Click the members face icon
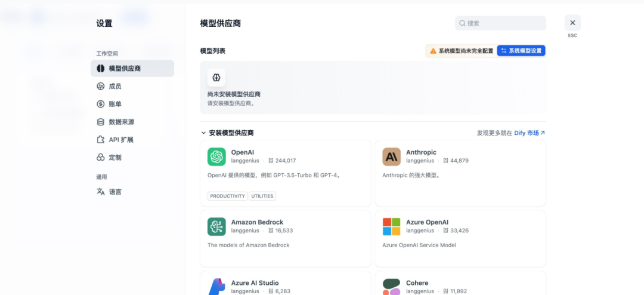Image resolution: width=644 pixels, height=295 pixels. [x=101, y=87]
